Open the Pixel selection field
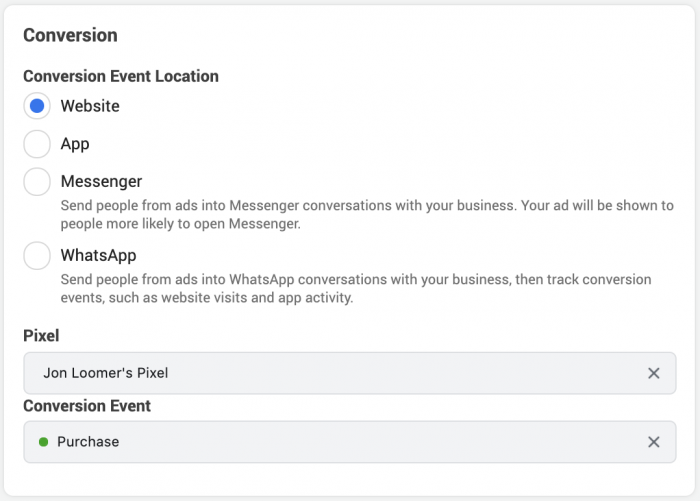The image size is (700, 501). point(350,373)
